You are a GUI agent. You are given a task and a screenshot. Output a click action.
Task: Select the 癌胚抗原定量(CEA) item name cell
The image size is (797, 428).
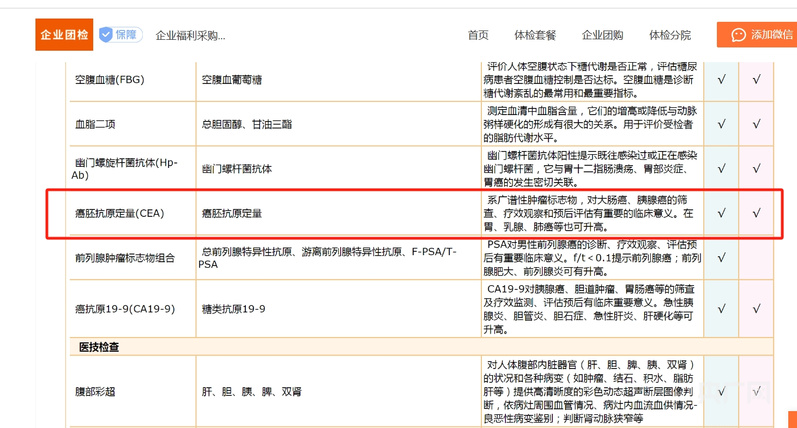pos(132,213)
